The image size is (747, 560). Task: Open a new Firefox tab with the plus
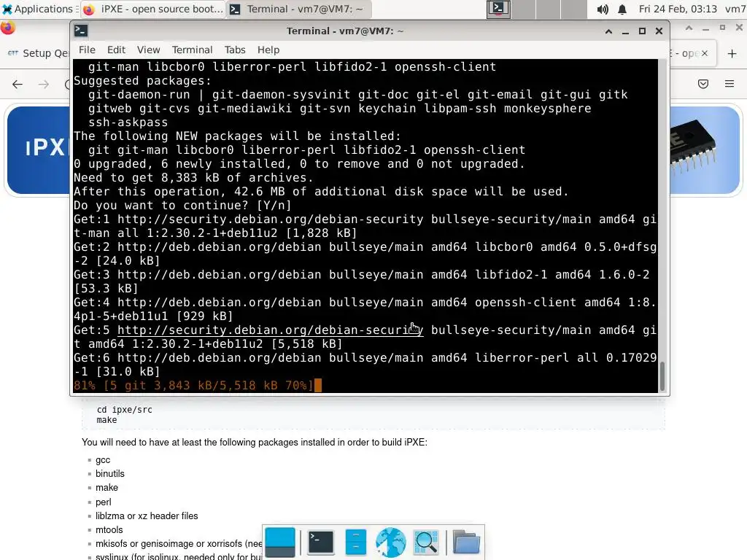click(732, 53)
